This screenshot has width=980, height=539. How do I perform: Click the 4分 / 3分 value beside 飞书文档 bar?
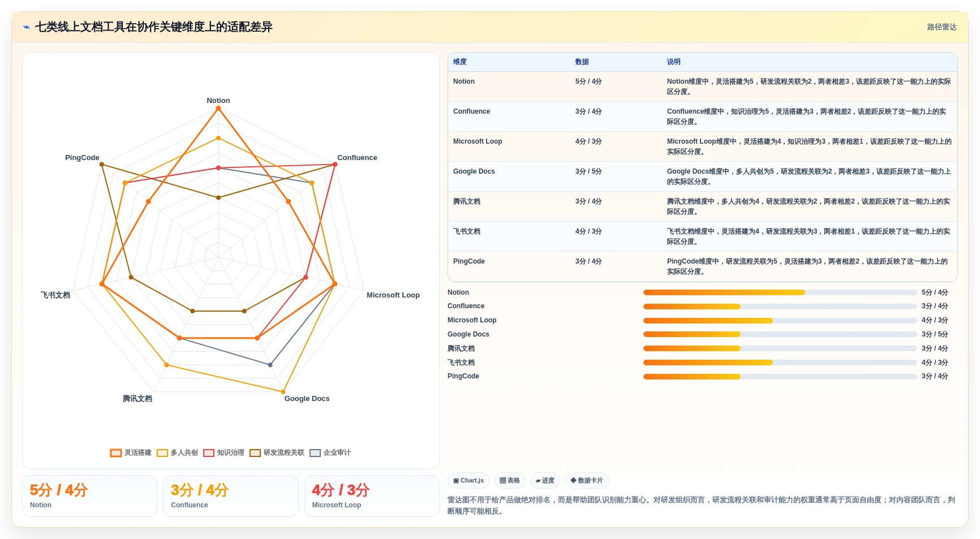(935, 363)
